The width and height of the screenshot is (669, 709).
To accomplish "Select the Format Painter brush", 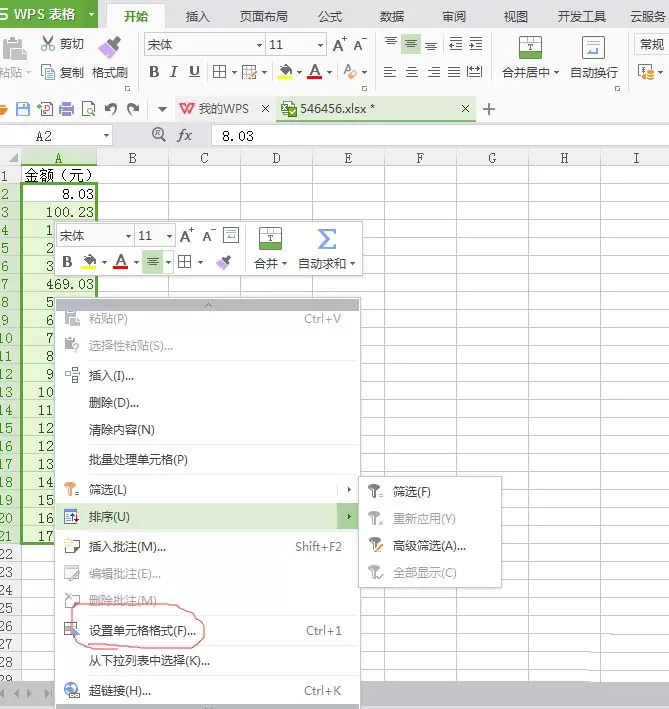I will click(110, 47).
